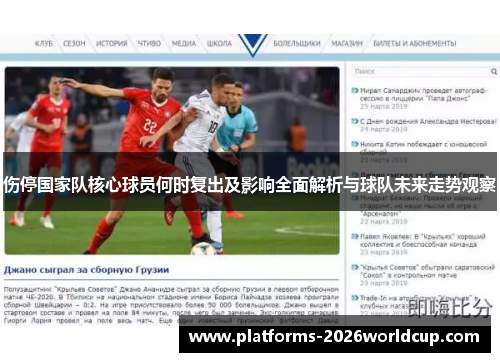Open Павел Яковлев хороший коллектив news

point(423,240)
